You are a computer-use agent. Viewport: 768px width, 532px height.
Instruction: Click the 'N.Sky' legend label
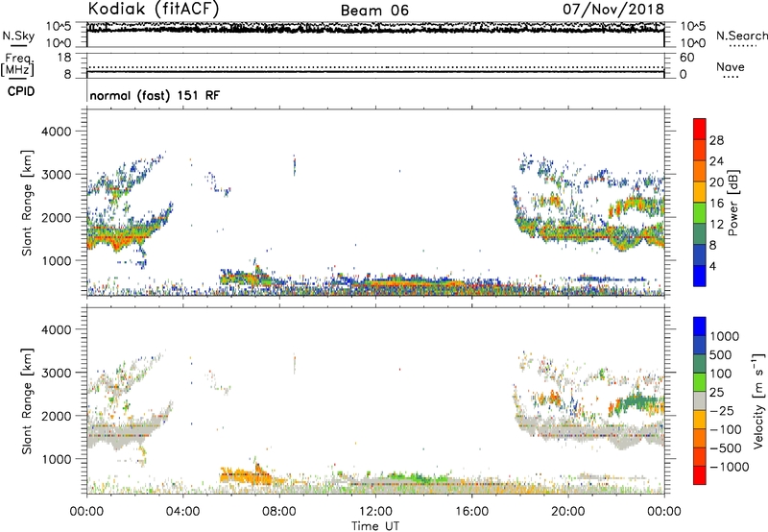point(18,36)
